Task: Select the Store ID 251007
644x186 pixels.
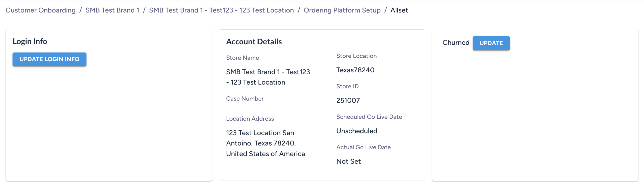Action: point(348,100)
